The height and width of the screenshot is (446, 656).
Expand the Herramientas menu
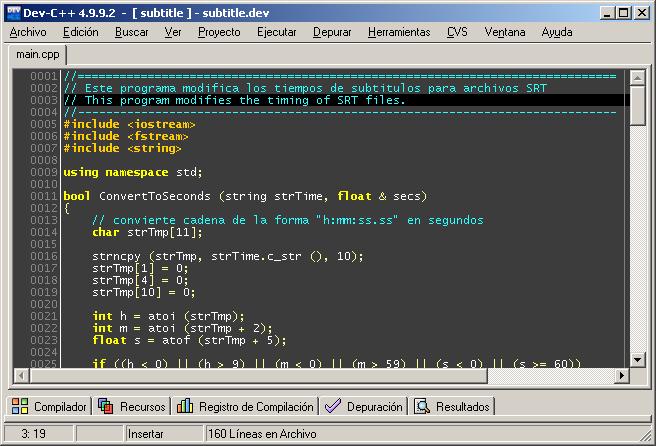[x=399, y=32]
